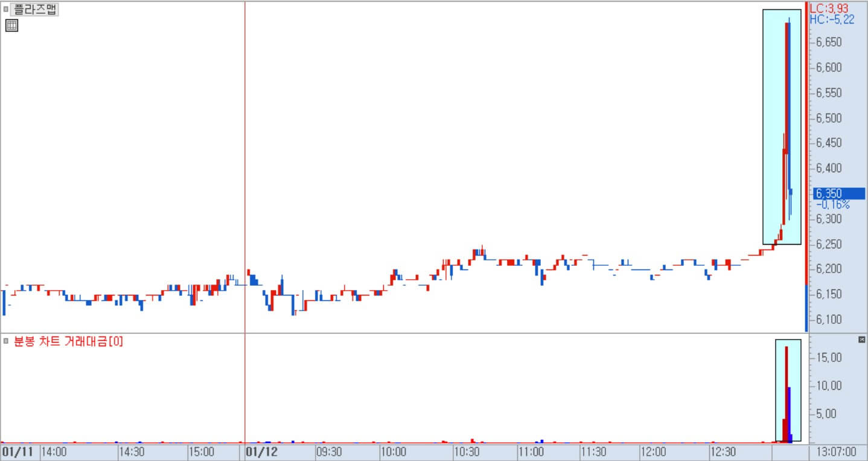Click the 6,650 price axis value
This screenshot has height=461, width=868.
[829, 42]
